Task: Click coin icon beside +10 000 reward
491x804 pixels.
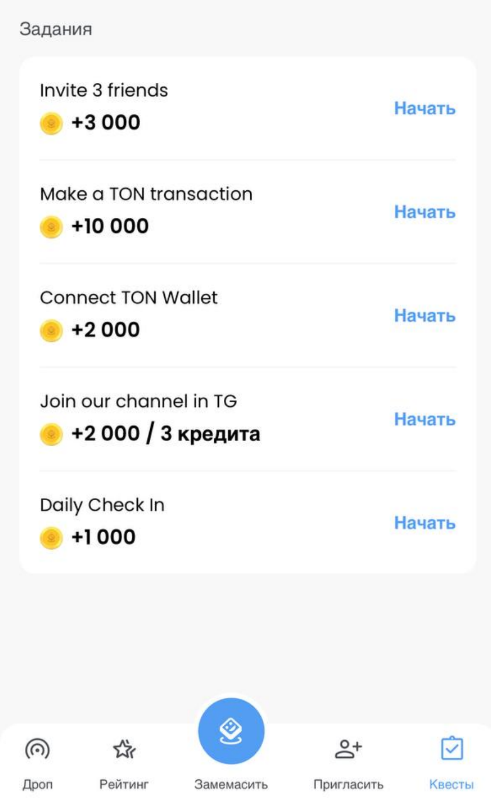Action: pos(51,227)
